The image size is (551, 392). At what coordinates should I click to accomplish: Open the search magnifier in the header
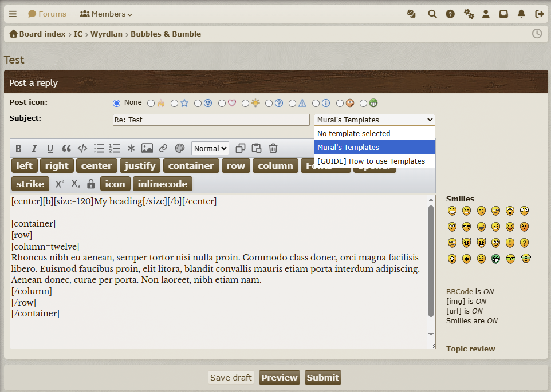(432, 14)
